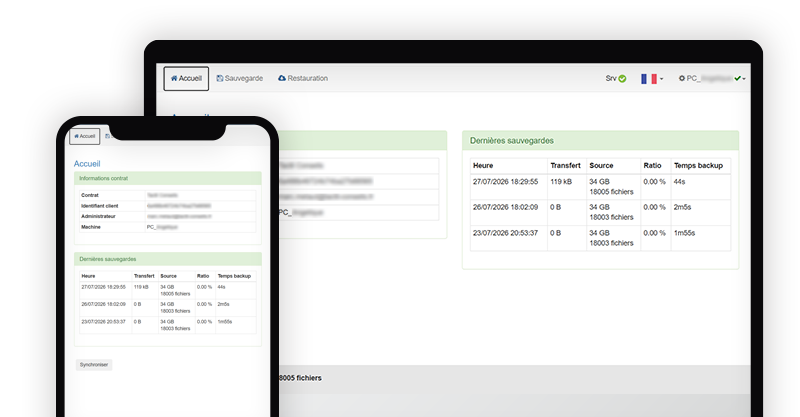Open the French flag language dropdown
The width and height of the screenshot is (800, 417).
(652, 79)
